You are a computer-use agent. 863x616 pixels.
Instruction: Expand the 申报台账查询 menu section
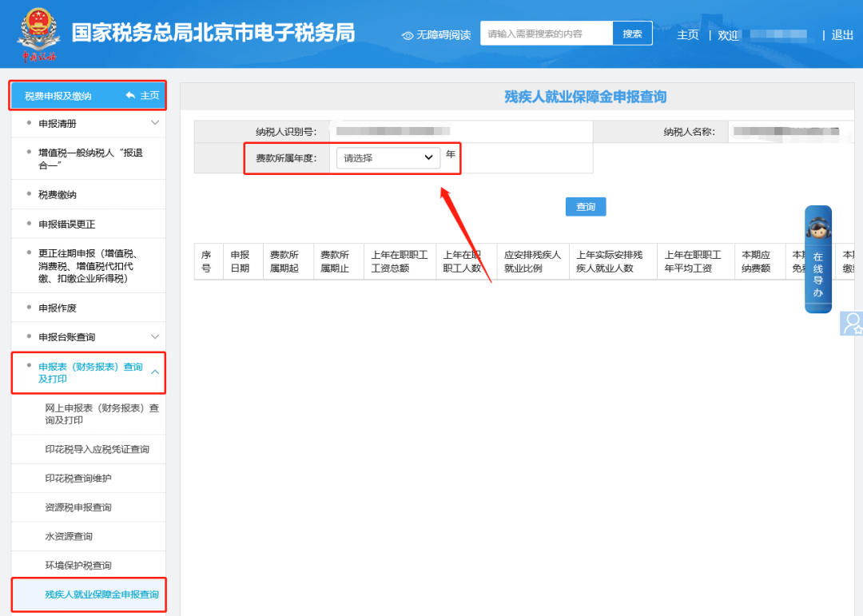155,337
